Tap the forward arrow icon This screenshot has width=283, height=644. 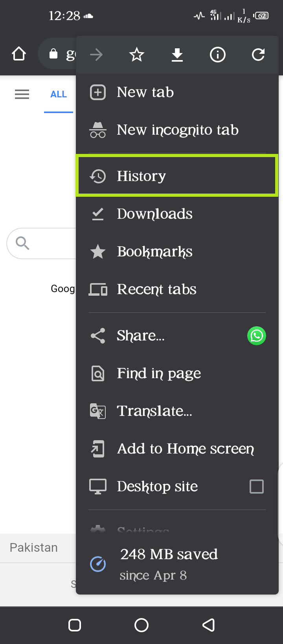tap(96, 55)
